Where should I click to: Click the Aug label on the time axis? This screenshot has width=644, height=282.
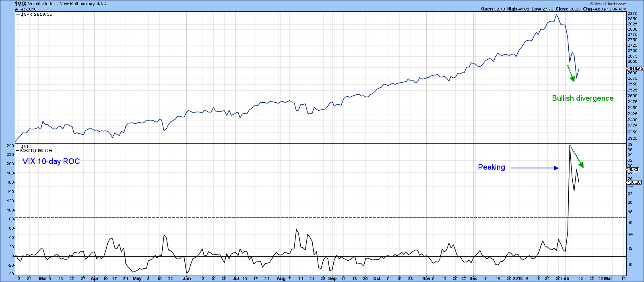click(281, 278)
